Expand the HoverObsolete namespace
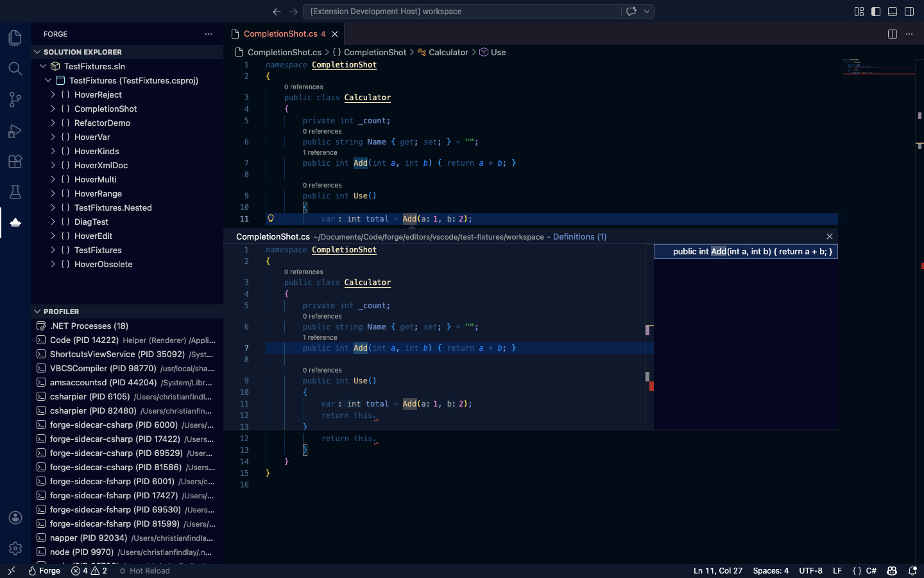Viewport: 924px width, 578px height. pyautogui.click(x=53, y=264)
